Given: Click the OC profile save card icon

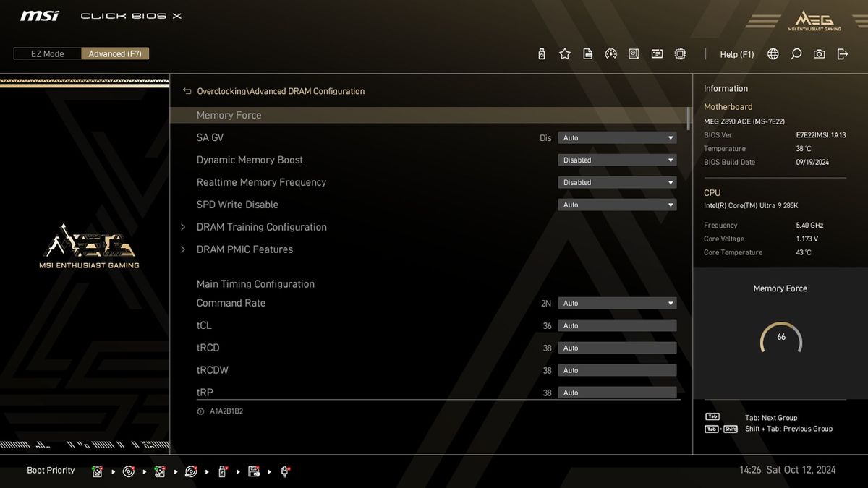Looking at the screenshot, I should (588, 54).
